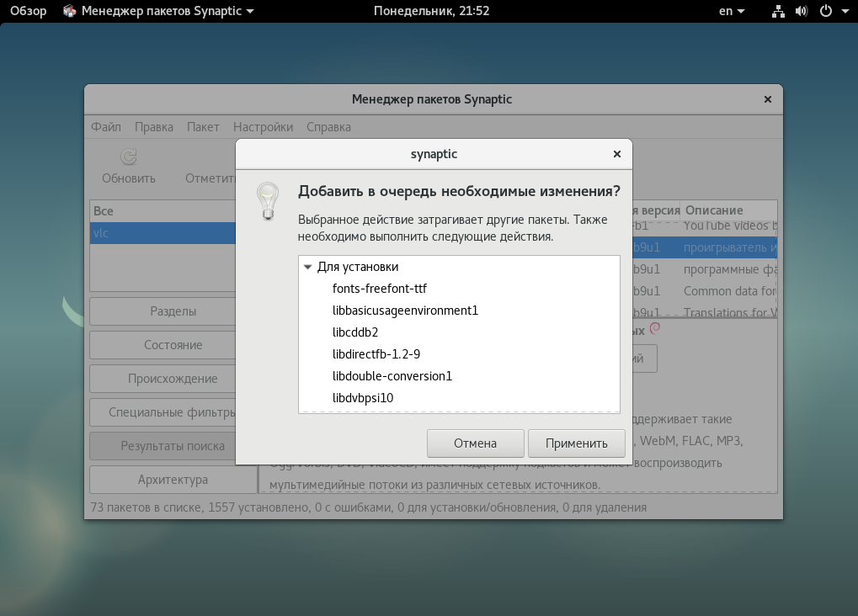Click the Debian swirl icon
The height and width of the screenshot is (616, 858).
pyautogui.click(x=655, y=328)
